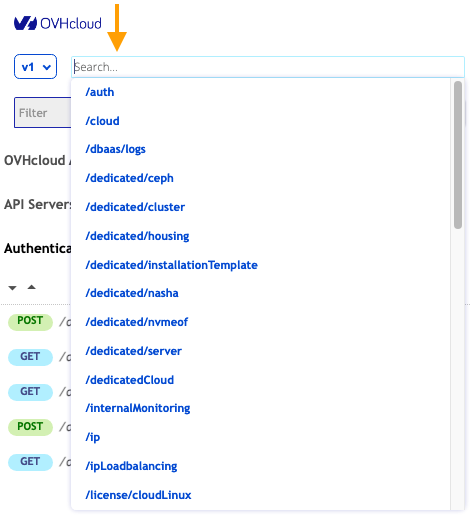Go to /internalMonitoring entry
This screenshot has height=524, width=471.
[x=138, y=408]
